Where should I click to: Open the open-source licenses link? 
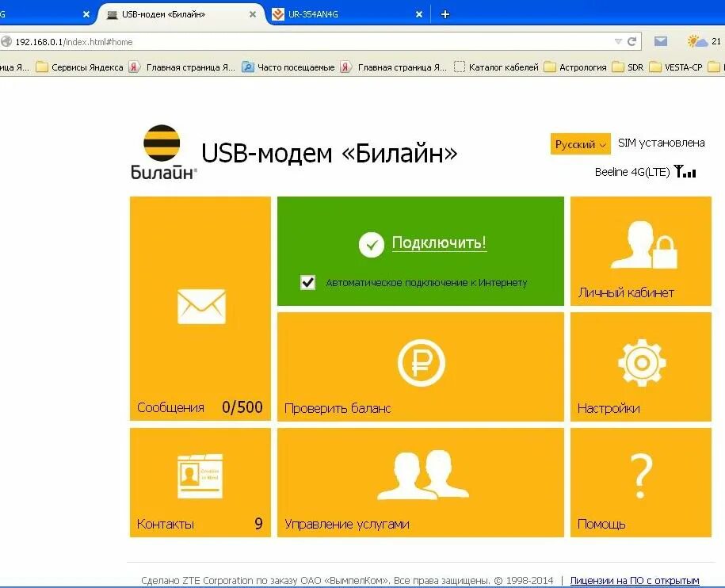[x=635, y=580]
